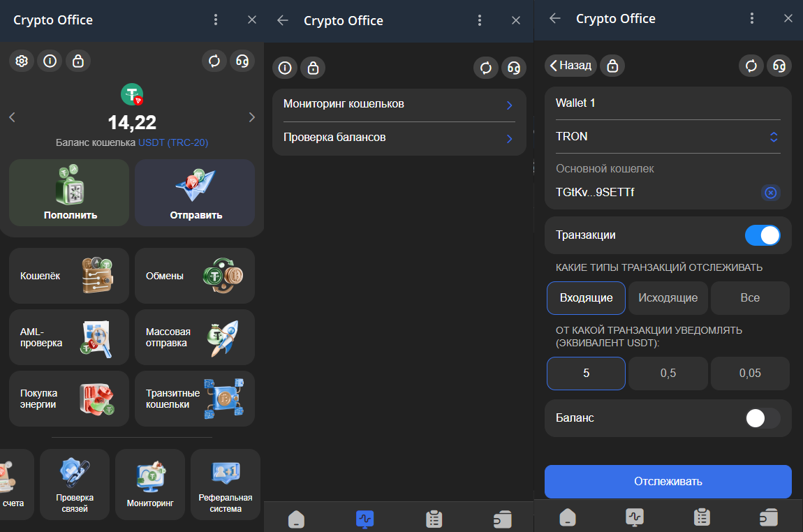This screenshot has width=803, height=532.
Task: Open settings gear in left panel
Action: pos(22,61)
